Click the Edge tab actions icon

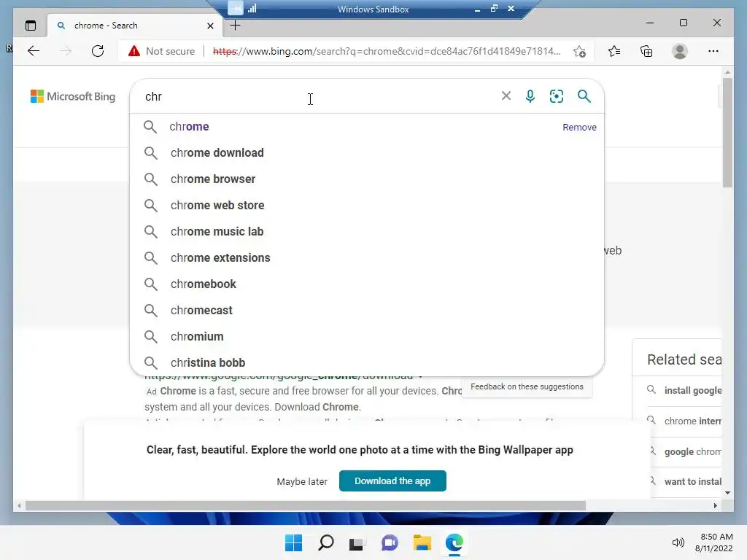31,26
